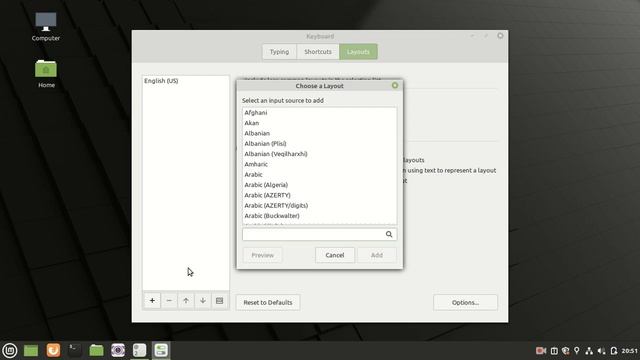Select plain Albanian input source
Screen dimensions: 640x360
pyautogui.click(x=319, y=133)
